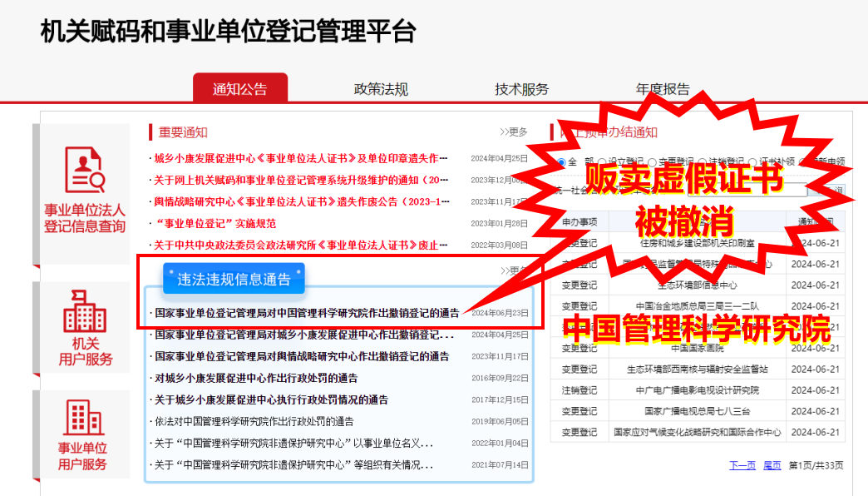Click the date 2017年12月15日
868x496 pixels.
[x=500, y=399]
